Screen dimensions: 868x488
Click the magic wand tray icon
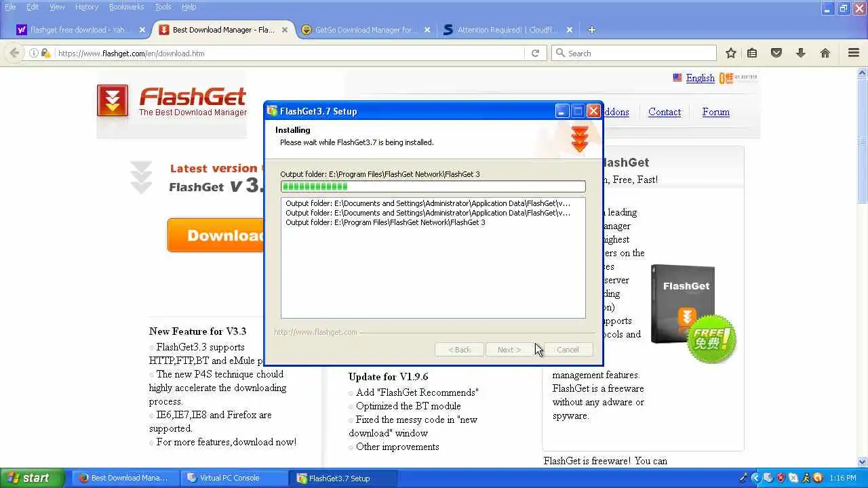745,478
